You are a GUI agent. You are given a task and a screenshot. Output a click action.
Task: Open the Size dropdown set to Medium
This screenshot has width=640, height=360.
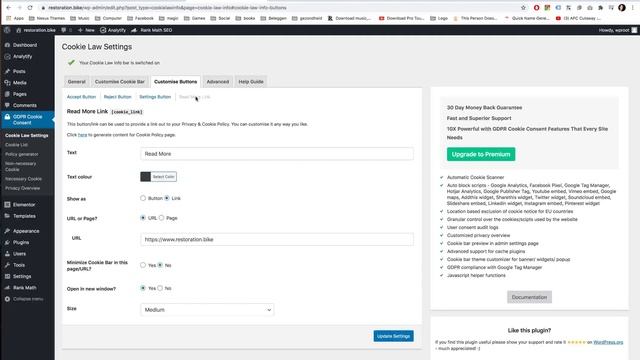click(207, 310)
